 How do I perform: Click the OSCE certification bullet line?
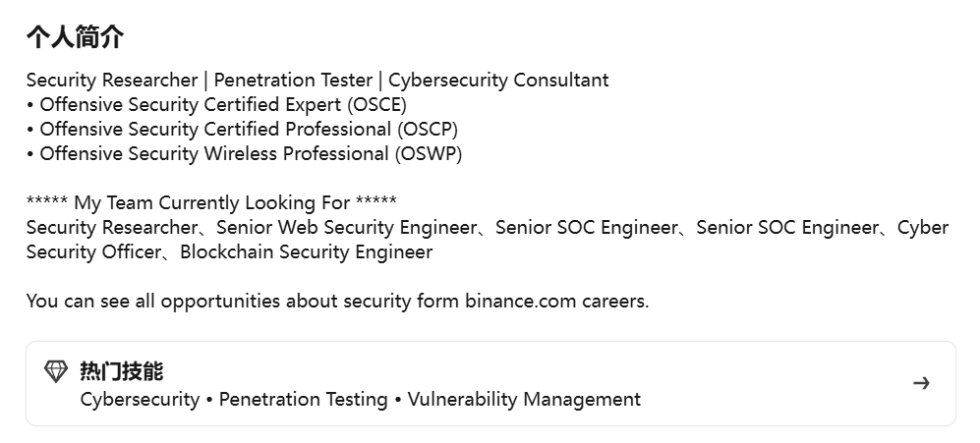[222, 105]
